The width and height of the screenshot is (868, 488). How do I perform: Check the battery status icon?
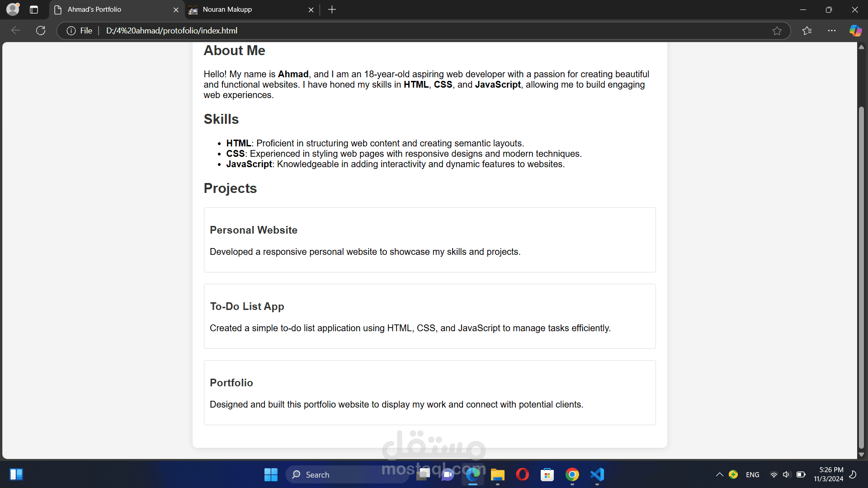(x=801, y=474)
